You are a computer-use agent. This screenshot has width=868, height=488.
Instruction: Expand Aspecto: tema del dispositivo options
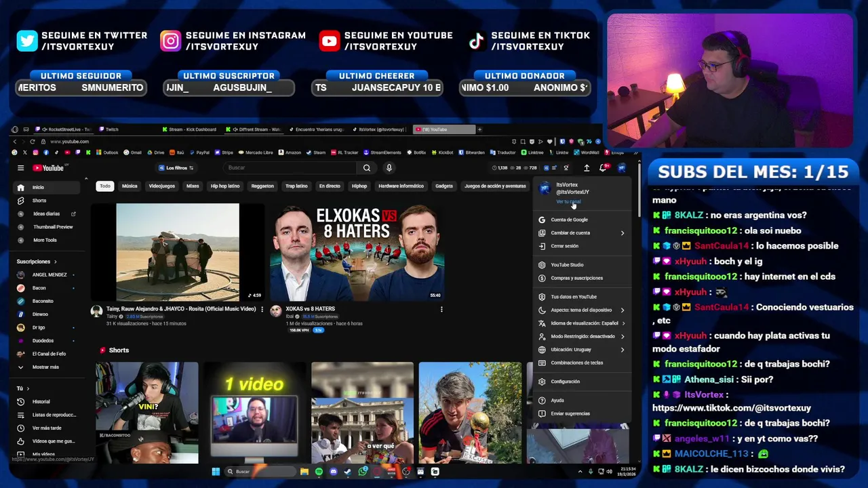point(582,310)
